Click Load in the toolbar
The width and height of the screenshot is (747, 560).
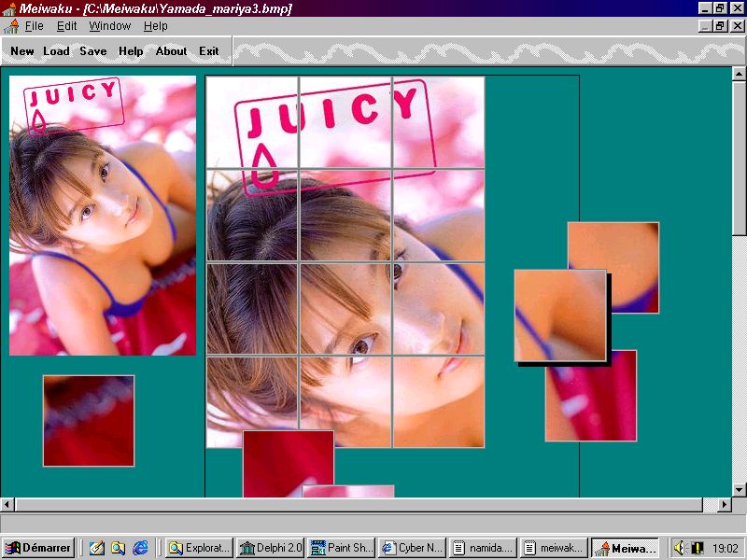tap(56, 51)
